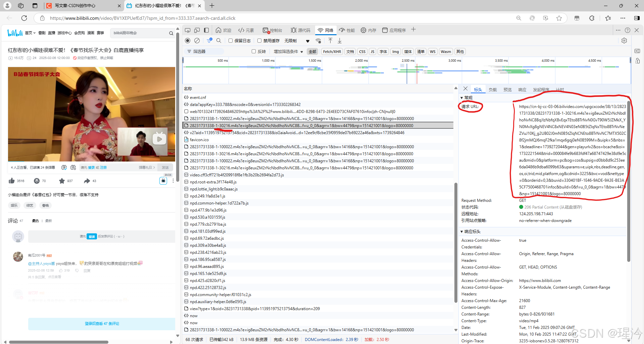
Task: Open the 预览 request detail tab
Action: [x=507, y=90]
